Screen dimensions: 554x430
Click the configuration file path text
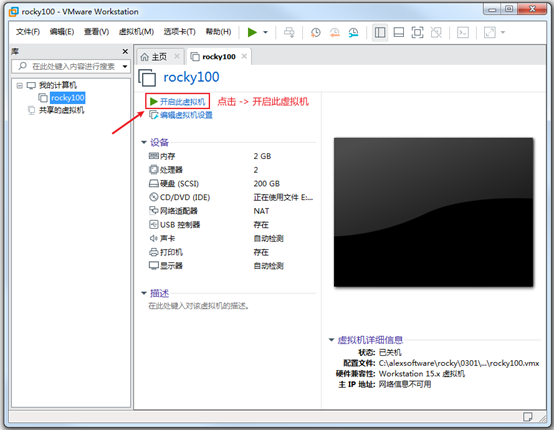pos(459,363)
